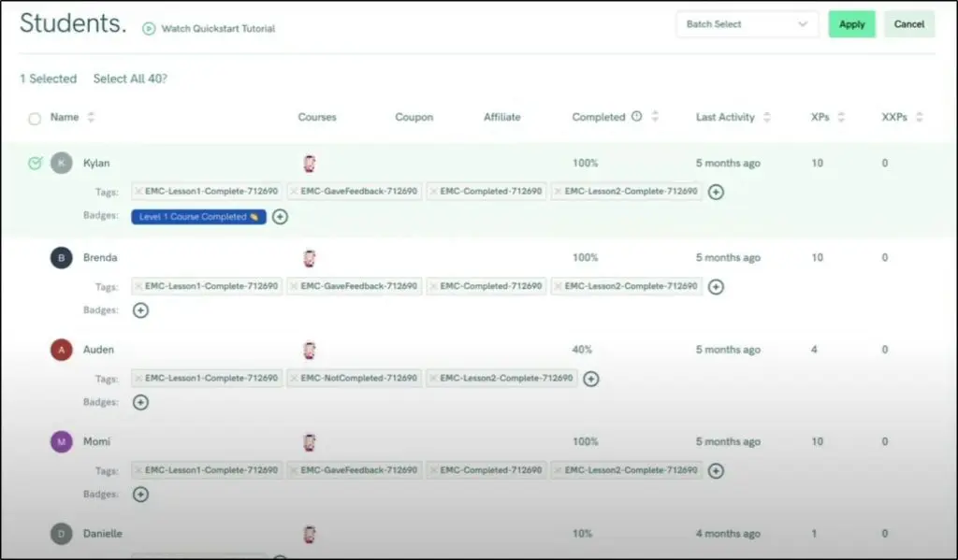Click the Level 1 Course Completed badge
The width and height of the screenshot is (958, 560).
coord(198,217)
